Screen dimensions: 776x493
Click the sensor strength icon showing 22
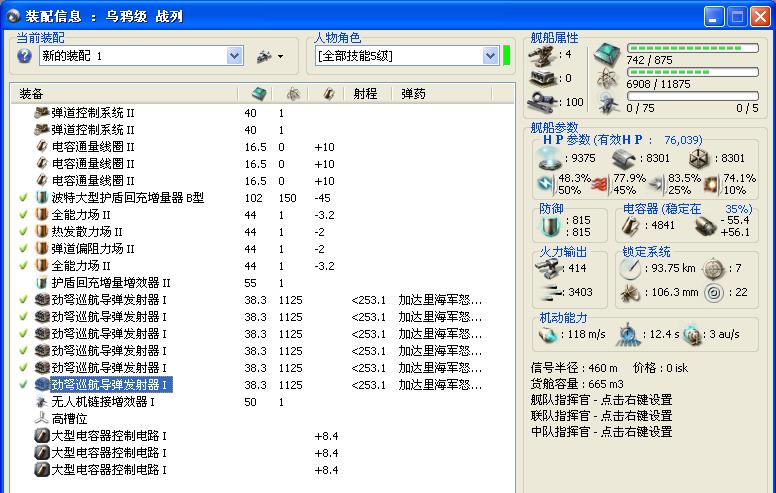pos(714,293)
